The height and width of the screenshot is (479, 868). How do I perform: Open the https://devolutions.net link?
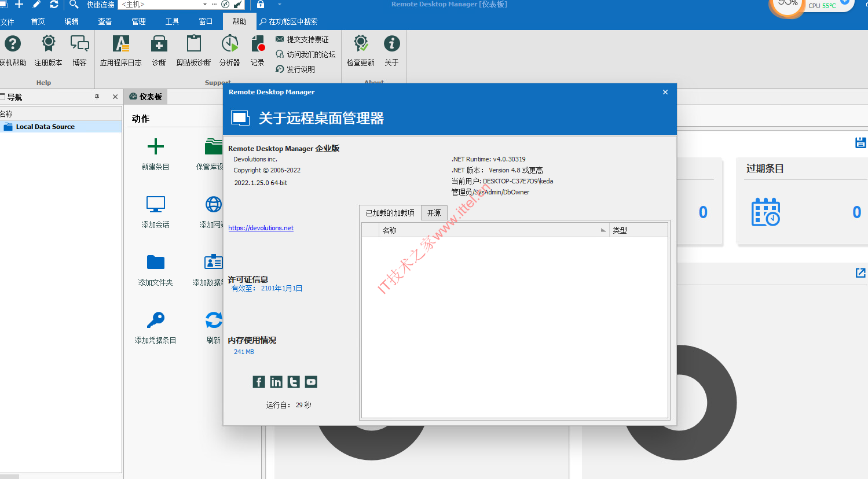pyautogui.click(x=261, y=228)
